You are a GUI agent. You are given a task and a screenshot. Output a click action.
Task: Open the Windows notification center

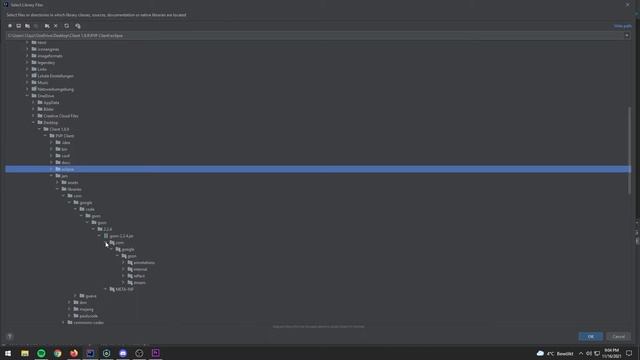point(629,353)
